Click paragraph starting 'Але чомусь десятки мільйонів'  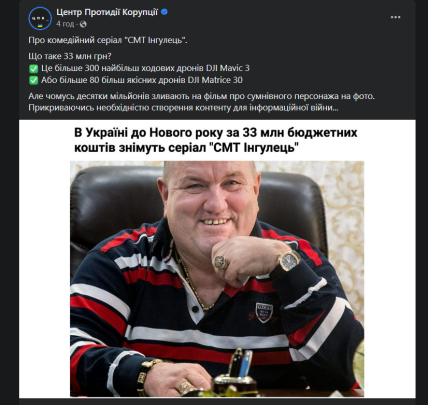point(202,102)
